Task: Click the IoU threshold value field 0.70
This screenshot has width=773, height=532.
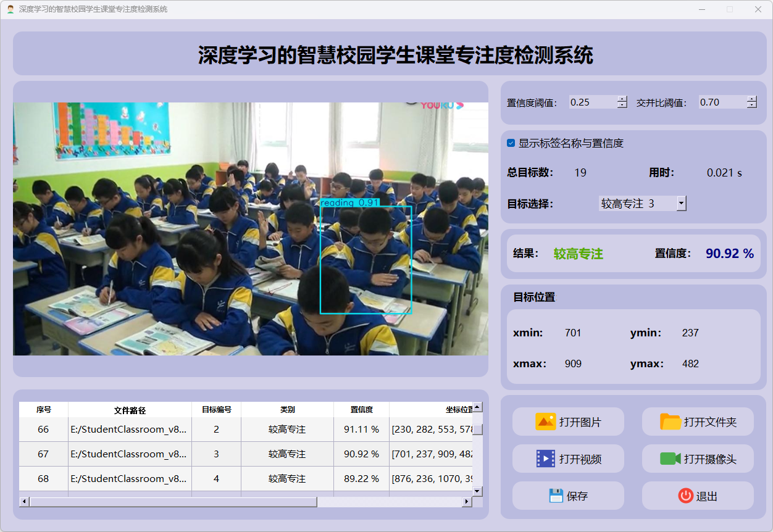Action: 721,102
